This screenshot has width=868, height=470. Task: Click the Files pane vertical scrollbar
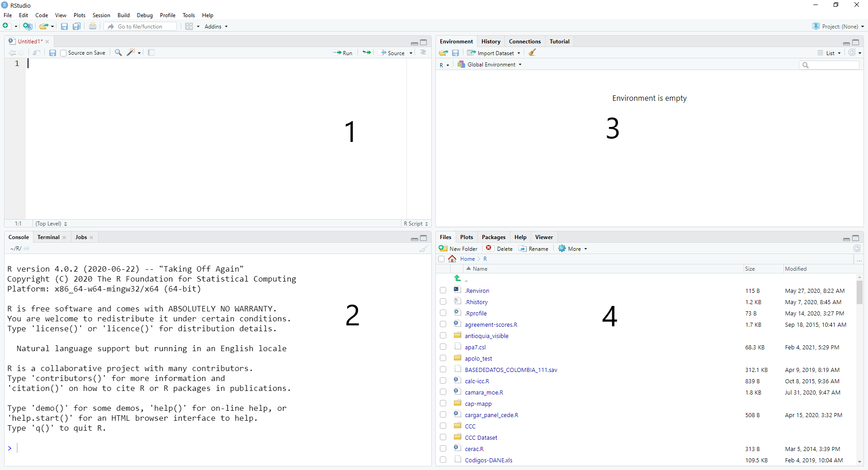pyautogui.click(x=859, y=294)
